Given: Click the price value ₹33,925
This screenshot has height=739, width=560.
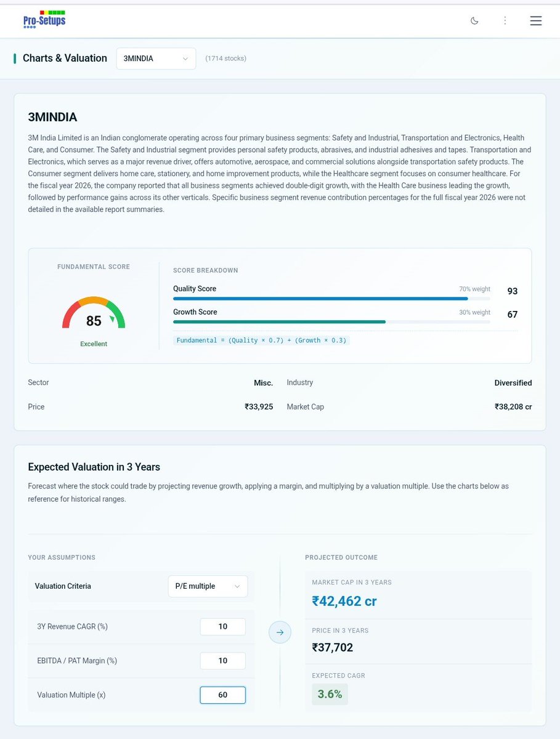Looking at the screenshot, I should click(259, 407).
